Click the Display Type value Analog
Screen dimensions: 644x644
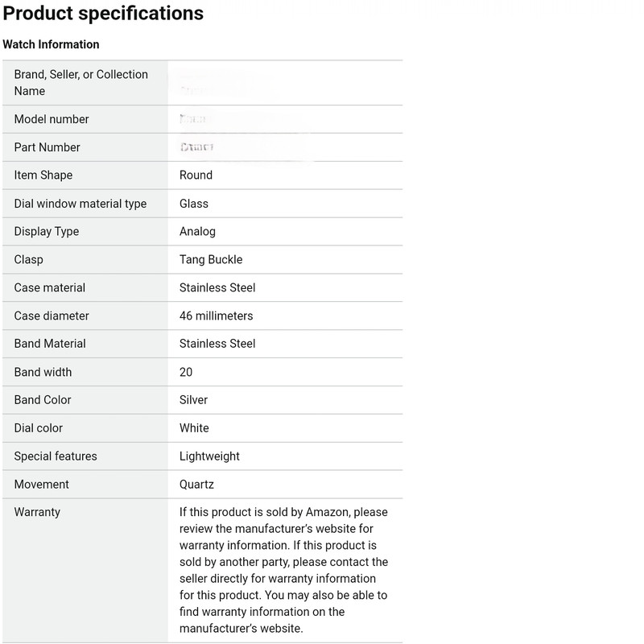point(197,231)
